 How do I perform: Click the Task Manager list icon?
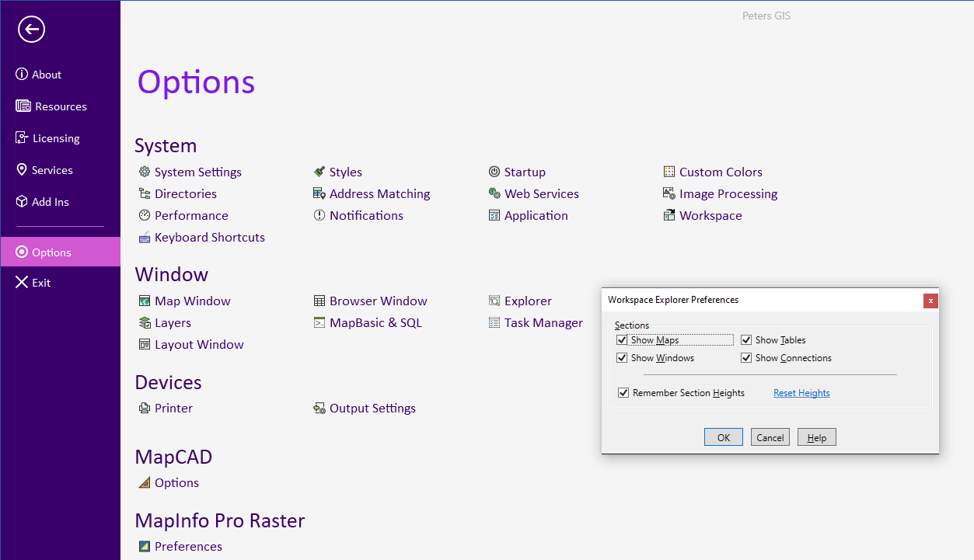point(494,322)
